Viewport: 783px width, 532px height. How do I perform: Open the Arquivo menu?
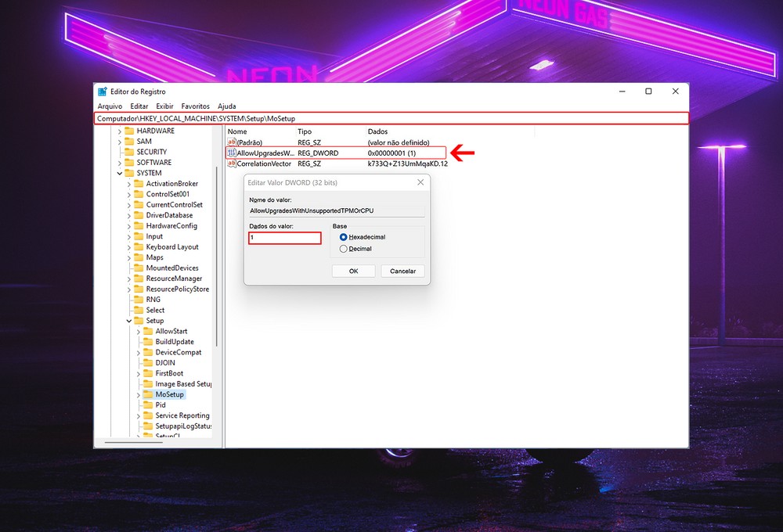[110, 106]
